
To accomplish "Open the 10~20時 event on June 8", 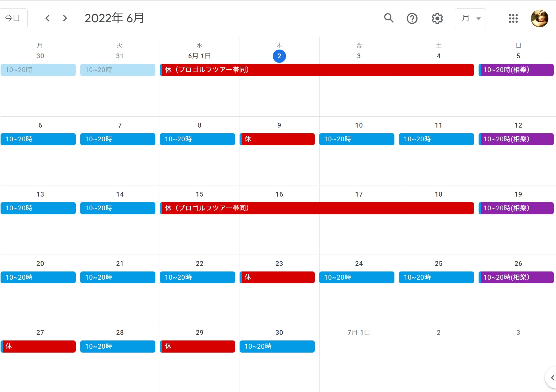I will 197,139.
